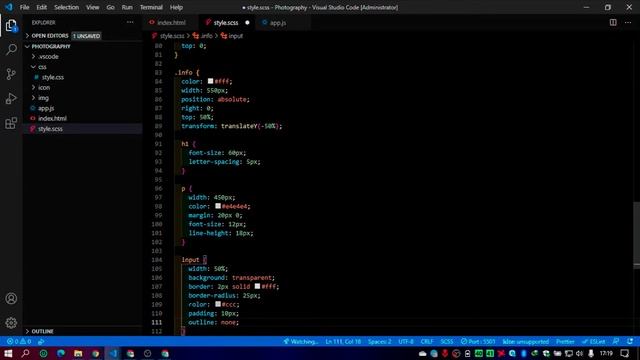The image size is (640, 360).
Task: Open the Explorer view in activity bar
Action: pyautogui.click(x=11, y=26)
